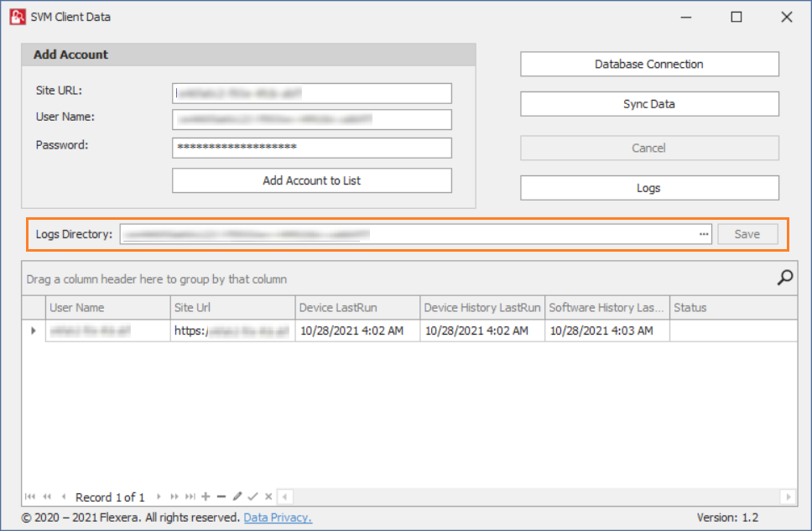
Task: Open the Data Privacy link
Action: [278, 518]
